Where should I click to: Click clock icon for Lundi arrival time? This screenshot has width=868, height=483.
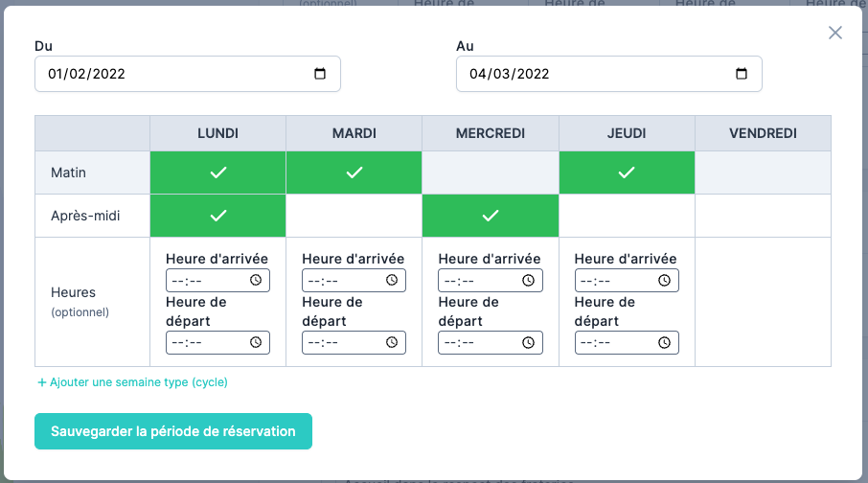tap(256, 281)
